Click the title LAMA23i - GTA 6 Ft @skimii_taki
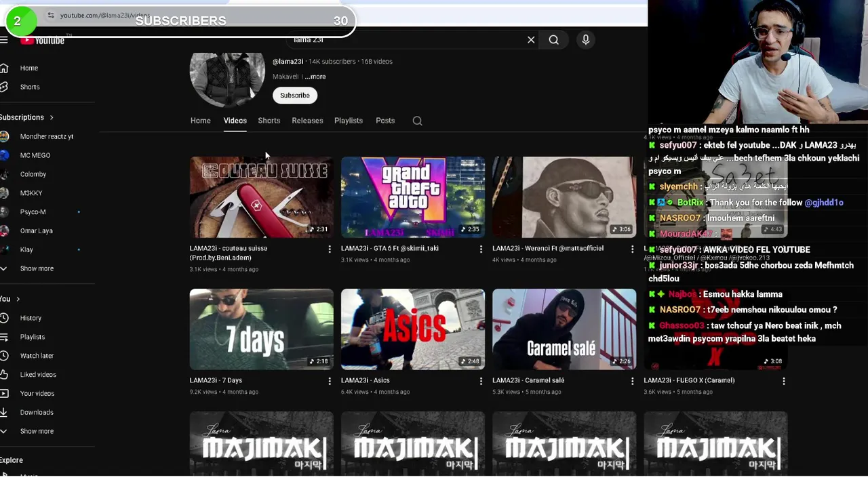This screenshot has width=868, height=488. tap(390, 248)
